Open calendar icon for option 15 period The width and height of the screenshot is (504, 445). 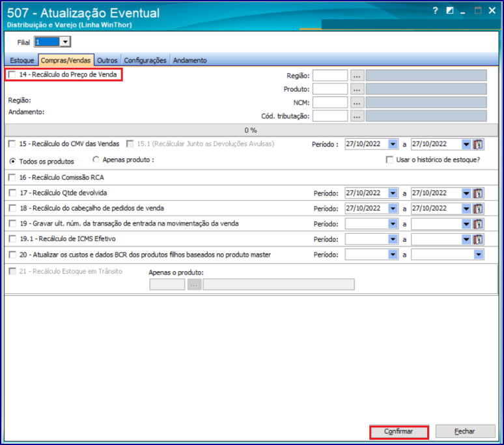coord(479,145)
